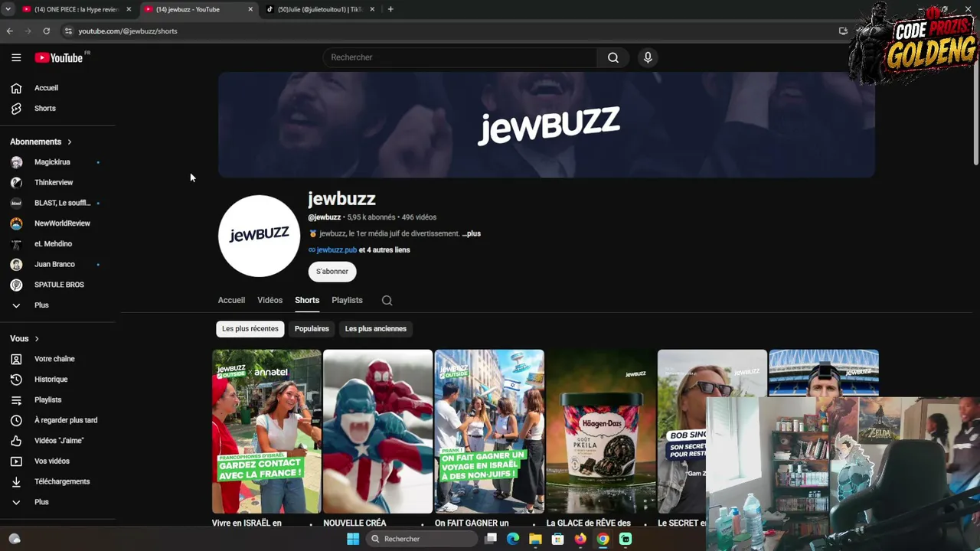The image size is (980, 551).
Task: Open Vidéos "J'aime" liked videos
Action: [57, 441]
